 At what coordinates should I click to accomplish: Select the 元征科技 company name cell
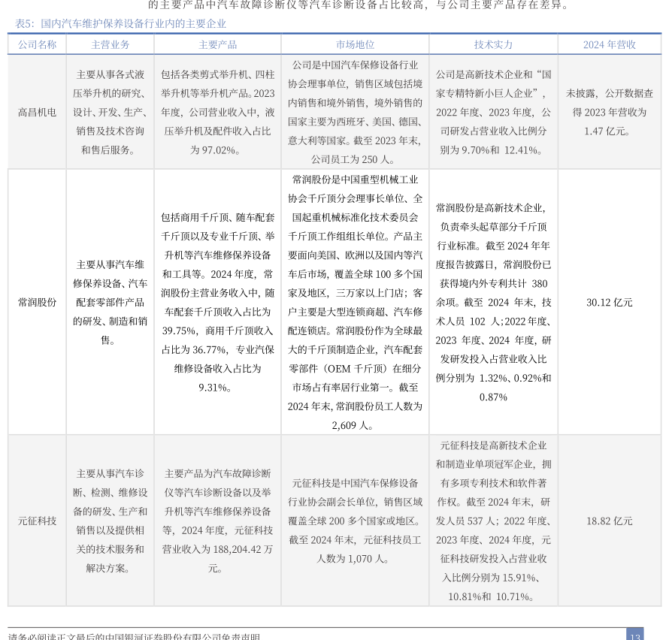[x=37, y=521]
